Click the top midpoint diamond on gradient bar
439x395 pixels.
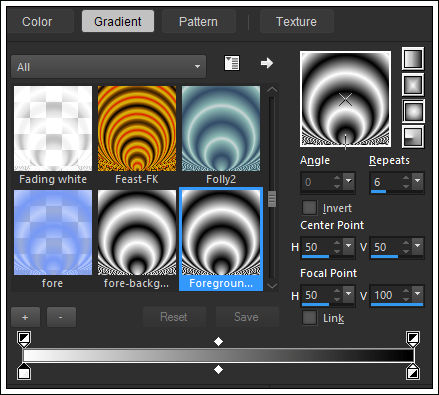coord(218,341)
